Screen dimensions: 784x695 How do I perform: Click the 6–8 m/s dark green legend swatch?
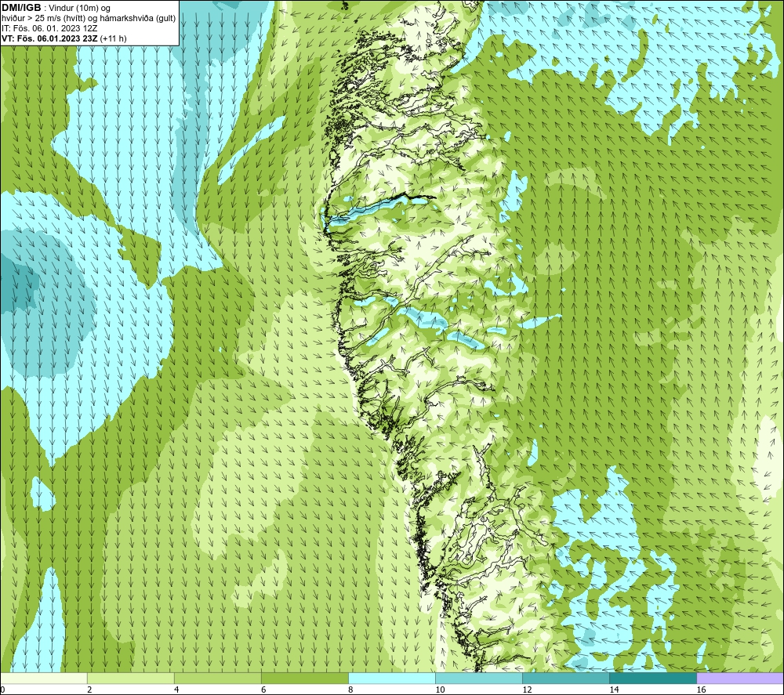[x=304, y=678]
